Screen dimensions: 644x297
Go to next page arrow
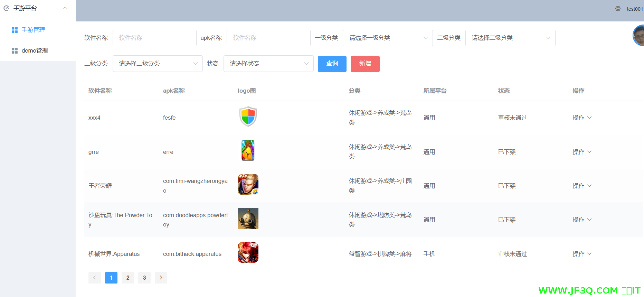point(161,278)
